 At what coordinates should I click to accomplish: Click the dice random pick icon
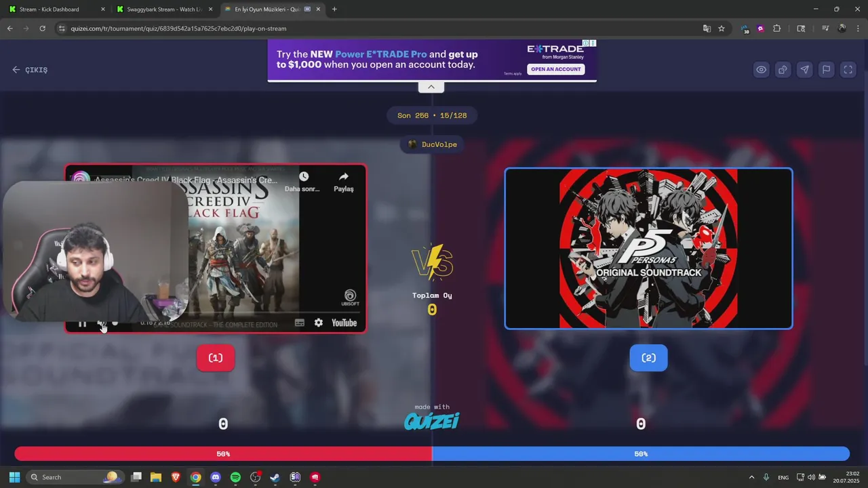(x=783, y=70)
